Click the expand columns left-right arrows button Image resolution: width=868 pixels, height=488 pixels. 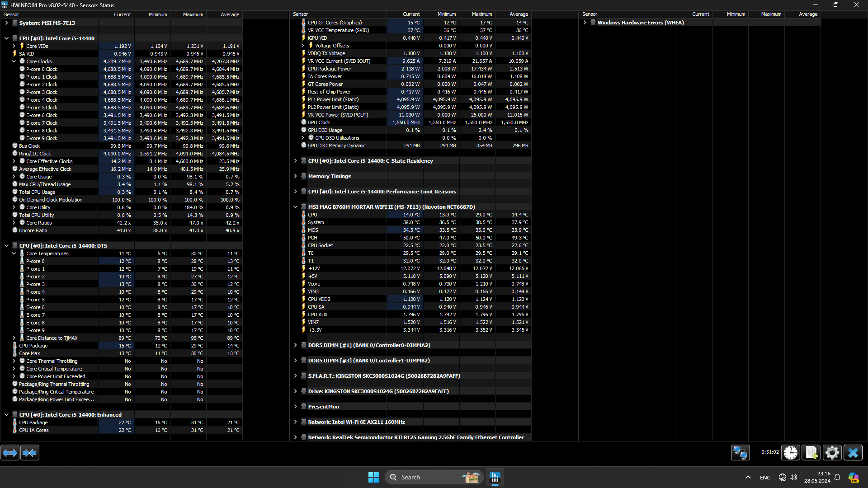coord(10,452)
